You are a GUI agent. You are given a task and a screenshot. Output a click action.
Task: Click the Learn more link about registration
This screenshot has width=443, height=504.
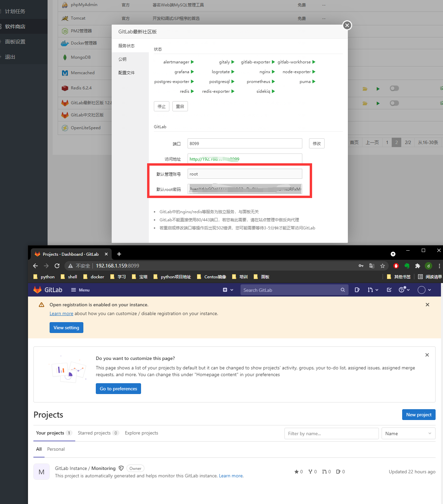[x=61, y=313]
